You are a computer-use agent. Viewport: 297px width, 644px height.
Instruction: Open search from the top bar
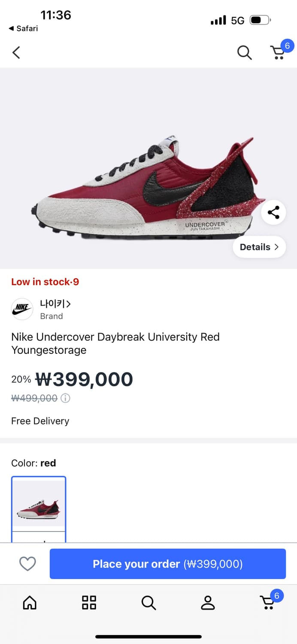pos(244,53)
